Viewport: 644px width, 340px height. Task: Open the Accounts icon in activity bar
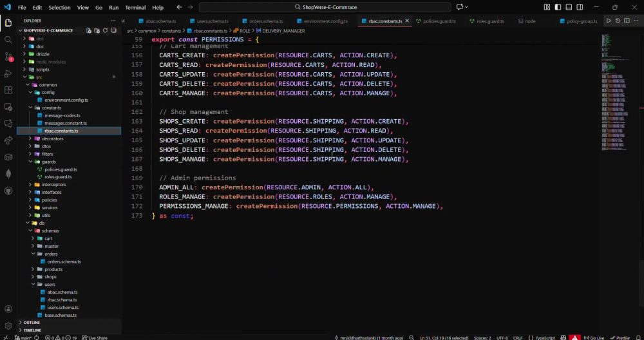(x=8, y=309)
